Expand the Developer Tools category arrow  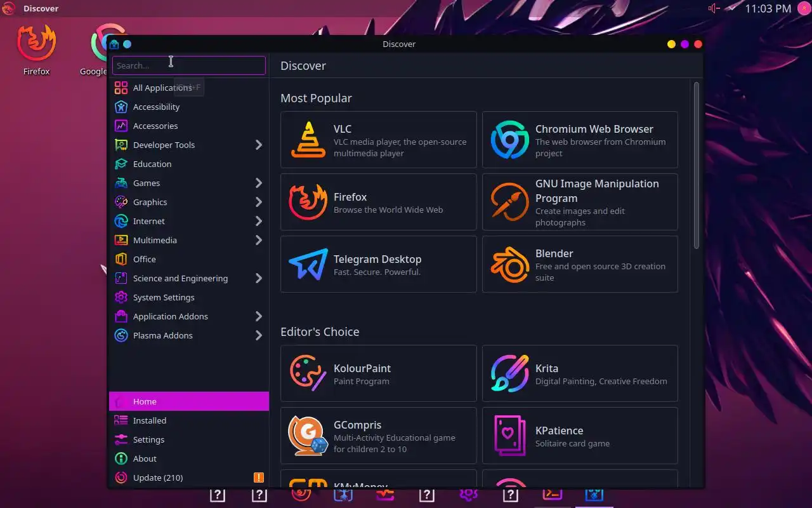pos(258,145)
